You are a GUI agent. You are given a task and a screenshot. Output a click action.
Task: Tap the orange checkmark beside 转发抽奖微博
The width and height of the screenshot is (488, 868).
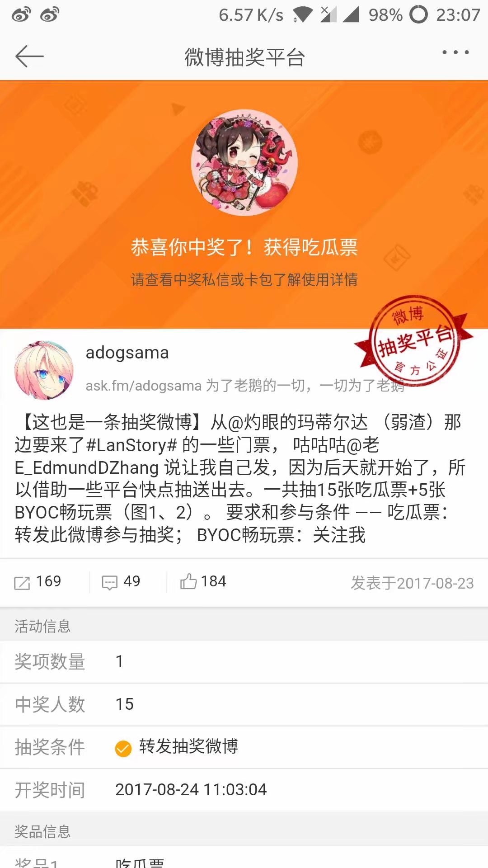point(123,749)
